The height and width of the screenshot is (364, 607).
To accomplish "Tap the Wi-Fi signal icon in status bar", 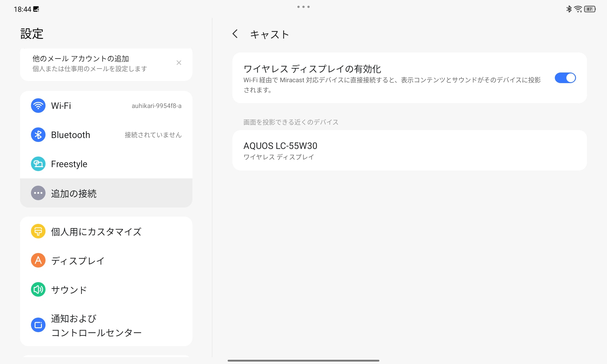I will click(578, 9).
